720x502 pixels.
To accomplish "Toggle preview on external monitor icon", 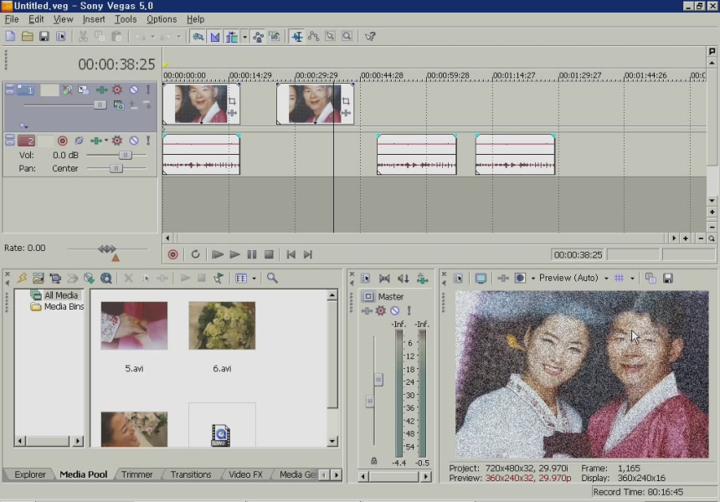I will (x=481, y=278).
